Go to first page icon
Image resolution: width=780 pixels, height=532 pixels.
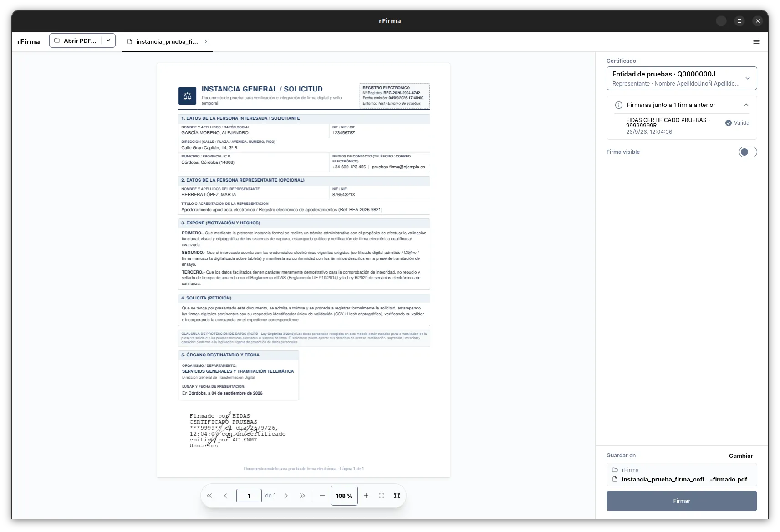tap(209, 496)
